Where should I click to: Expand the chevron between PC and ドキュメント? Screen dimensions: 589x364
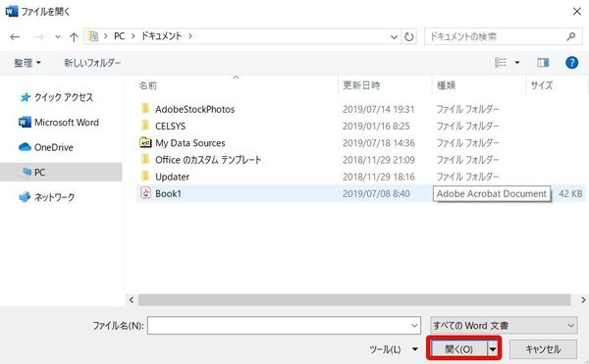pyautogui.click(x=133, y=36)
